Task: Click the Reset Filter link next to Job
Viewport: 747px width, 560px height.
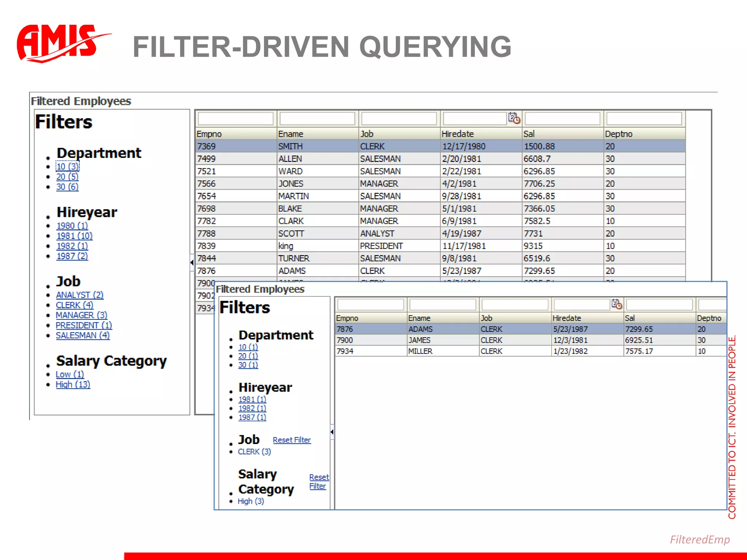Action: pyautogui.click(x=291, y=440)
